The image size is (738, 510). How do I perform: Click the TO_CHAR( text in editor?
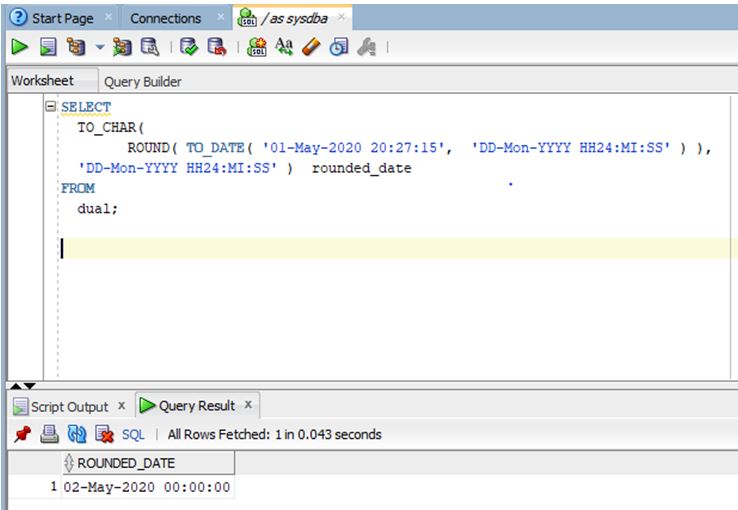(111, 128)
